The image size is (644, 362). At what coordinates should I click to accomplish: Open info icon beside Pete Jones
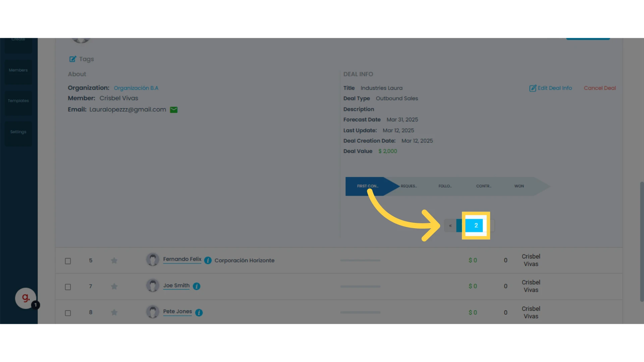coord(199,312)
